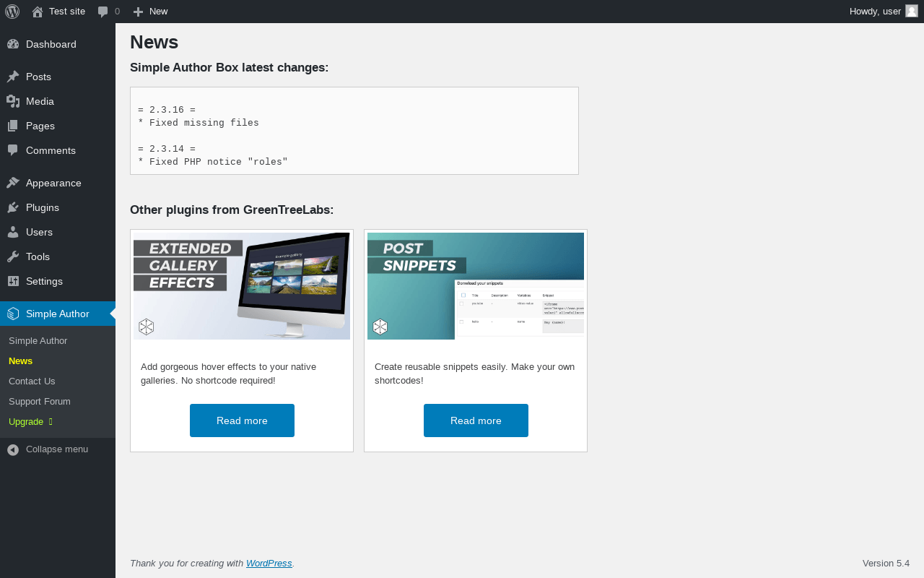The width and height of the screenshot is (924, 578).
Task: Click the Settings sliders icon
Action: point(13,281)
